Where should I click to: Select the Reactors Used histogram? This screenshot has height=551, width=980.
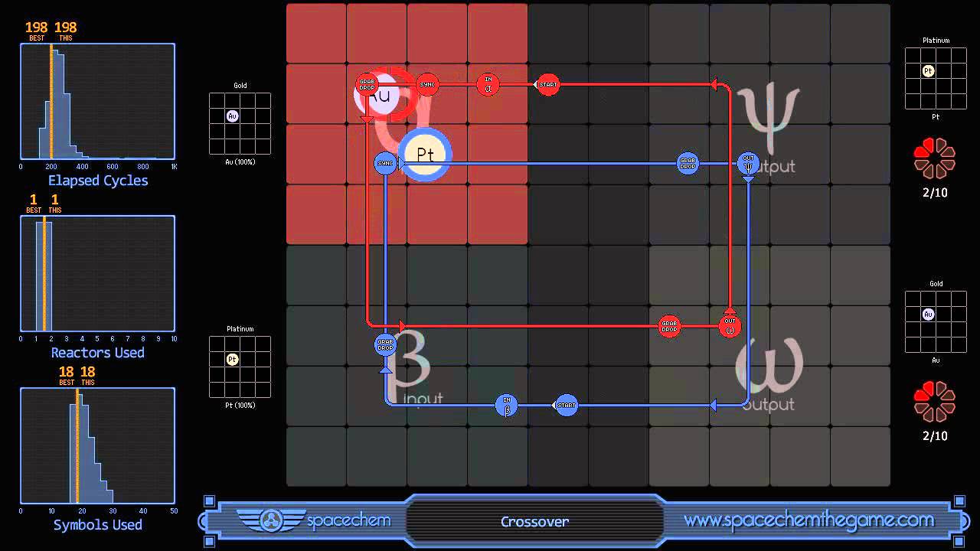pyautogui.click(x=98, y=274)
